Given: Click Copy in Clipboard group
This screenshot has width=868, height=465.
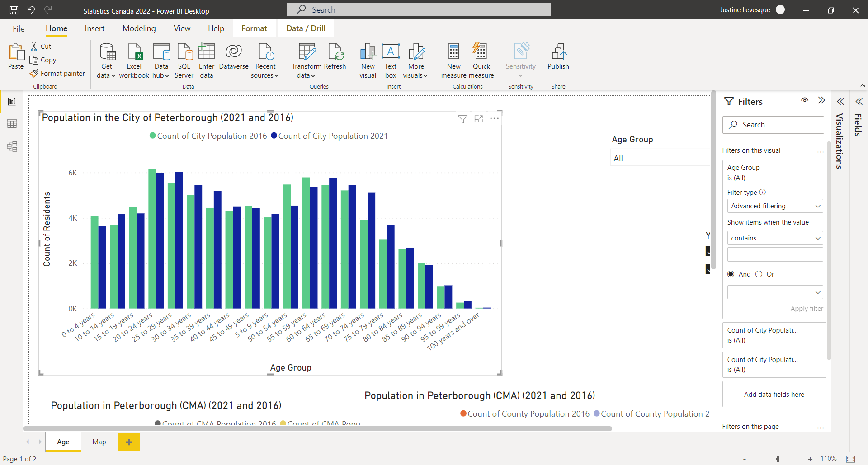Looking at the screenshot, I should 43,60.
